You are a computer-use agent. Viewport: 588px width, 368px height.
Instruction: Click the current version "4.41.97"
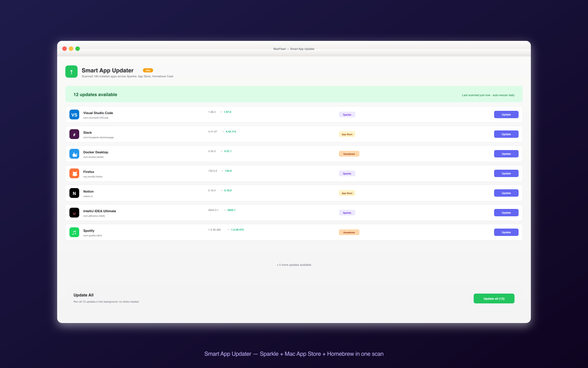click(x=213, y=132)
